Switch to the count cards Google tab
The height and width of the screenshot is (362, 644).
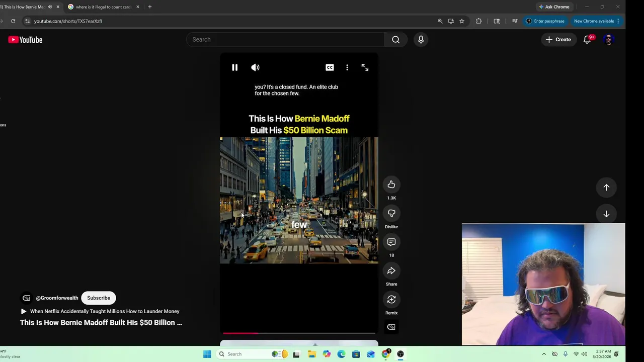click(103, 7)
